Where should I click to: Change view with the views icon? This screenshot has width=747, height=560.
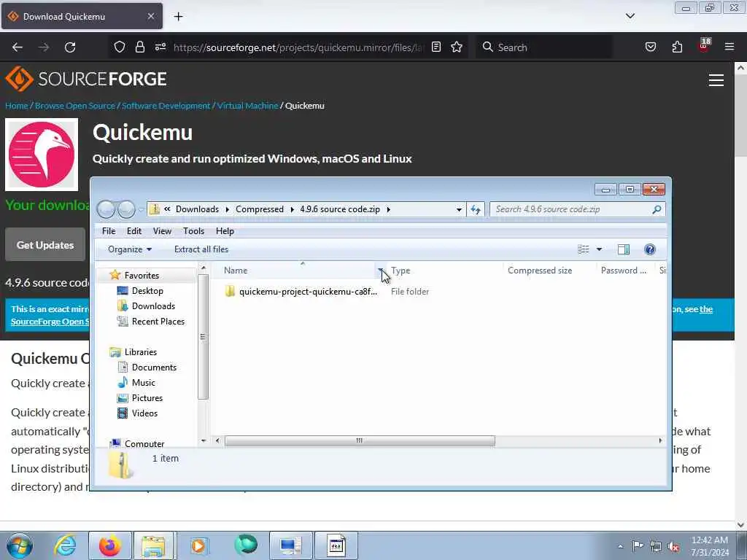pyautogui.click(x=583, y=249)
